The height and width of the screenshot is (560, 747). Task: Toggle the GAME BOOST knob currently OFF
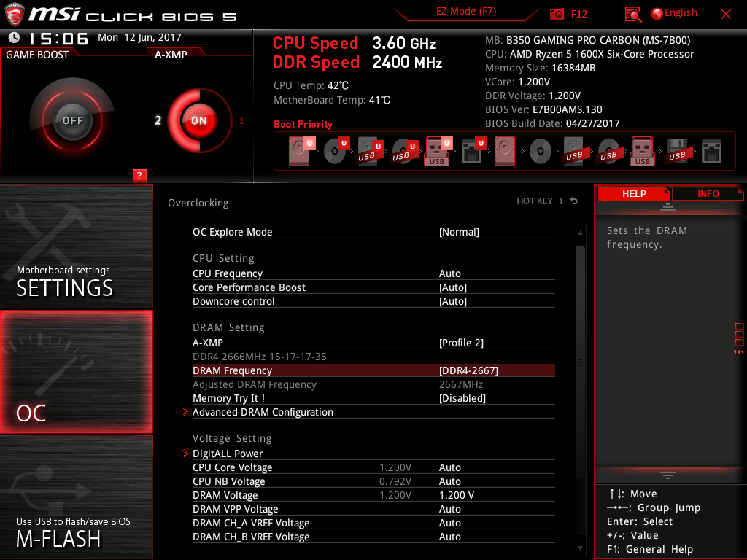click(72, 120)
